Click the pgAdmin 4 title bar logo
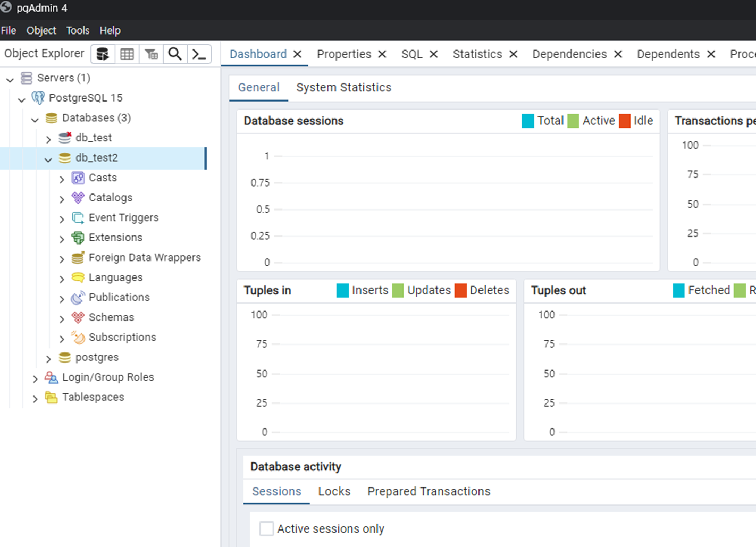This screenshot has height=547, width=756. click(x=6, y=7)
